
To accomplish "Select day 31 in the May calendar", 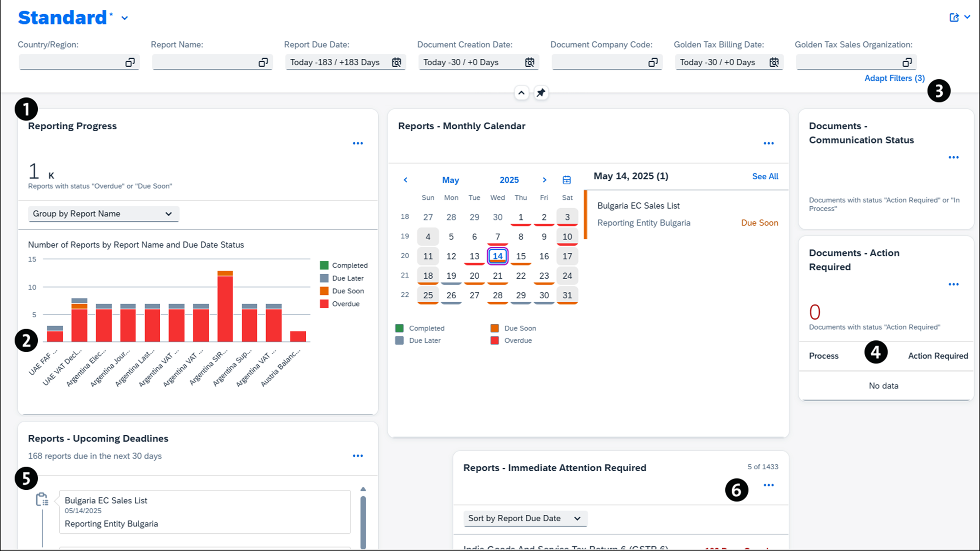I will [x=567, y=295].
